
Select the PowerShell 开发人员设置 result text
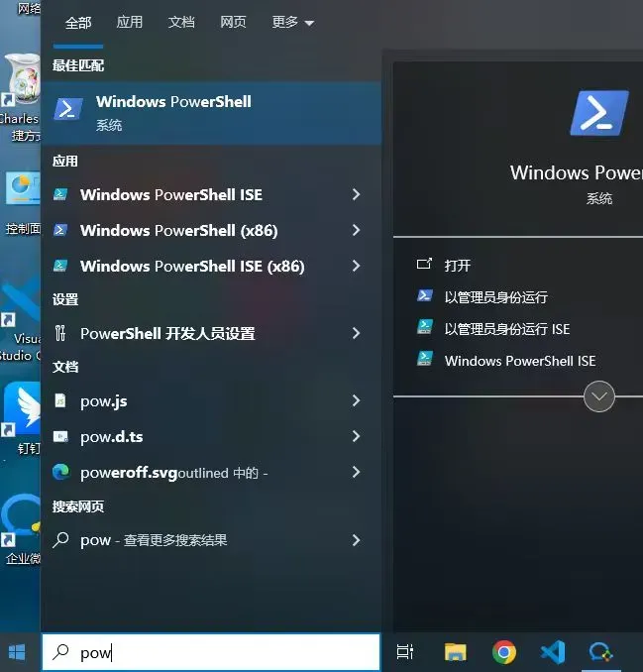point(167,333)
